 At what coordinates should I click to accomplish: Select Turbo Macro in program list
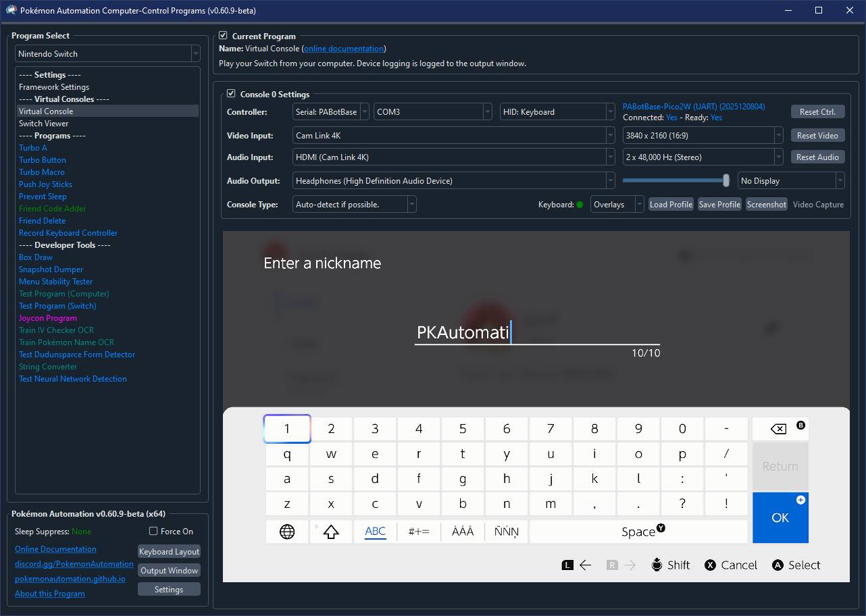click(42, 172)
